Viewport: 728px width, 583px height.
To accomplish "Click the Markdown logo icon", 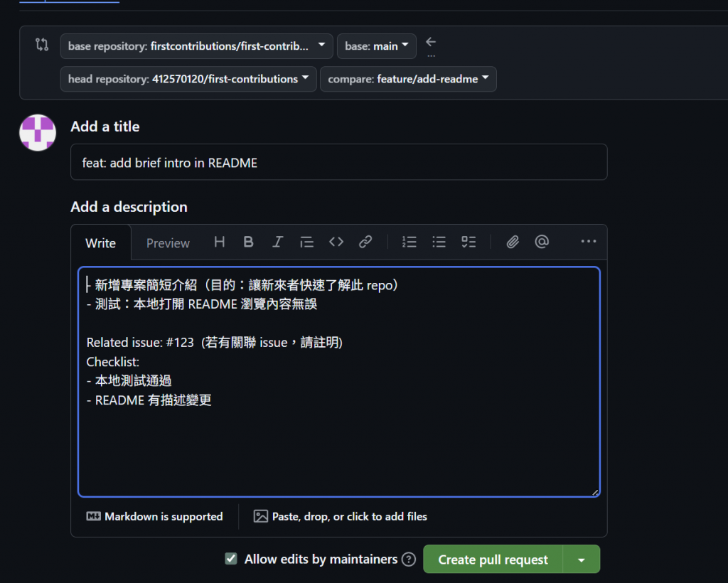I will pyautogui.click(x=93, y=516).
